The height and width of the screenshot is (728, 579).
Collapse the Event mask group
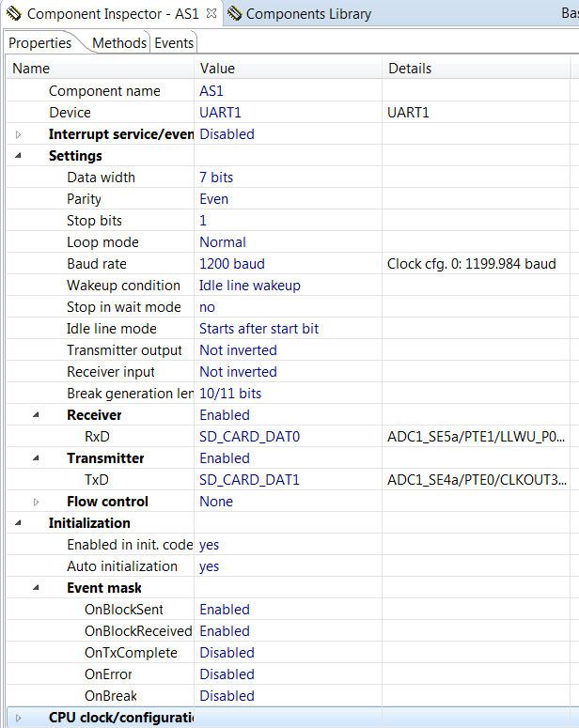[37, 588]
